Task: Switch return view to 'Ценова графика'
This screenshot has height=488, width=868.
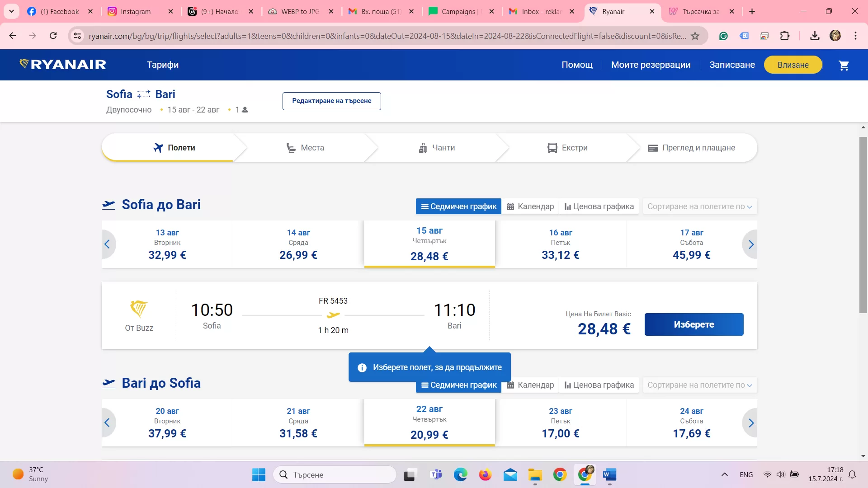Action: [x=599, y=385]
